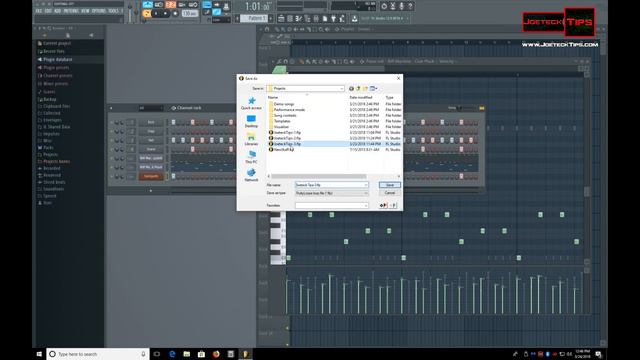Click the microphone recording icon in top toolbar

(402, 6)
